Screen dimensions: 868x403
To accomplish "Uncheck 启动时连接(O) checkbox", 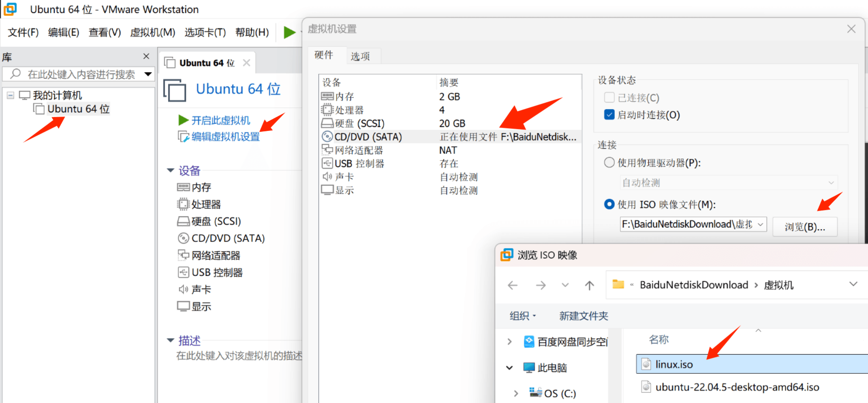I will point(609,115).
